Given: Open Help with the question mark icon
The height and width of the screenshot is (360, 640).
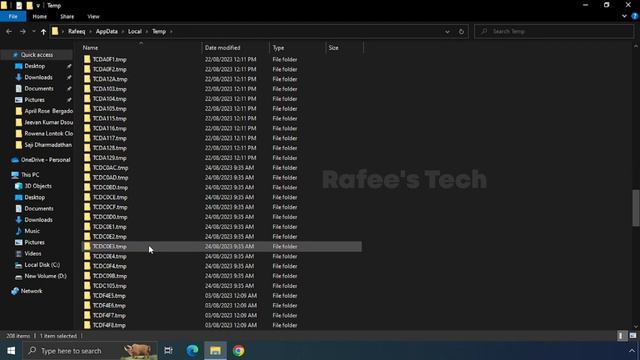Looking at the screenshot, I should pos(635,16).
